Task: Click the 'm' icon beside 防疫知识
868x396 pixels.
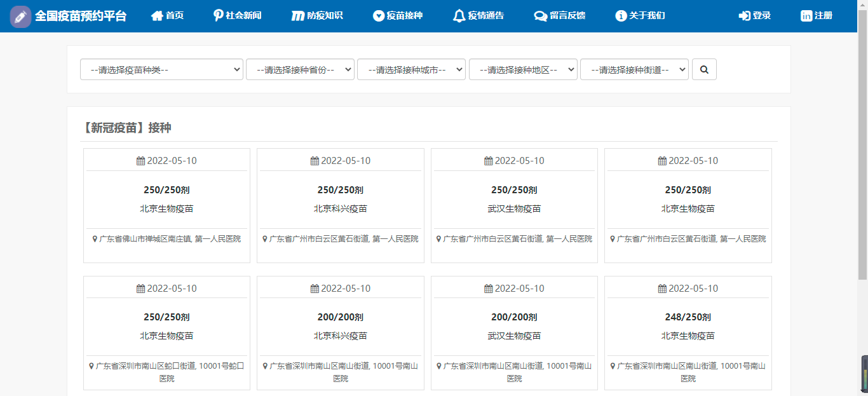Action: 297,16
